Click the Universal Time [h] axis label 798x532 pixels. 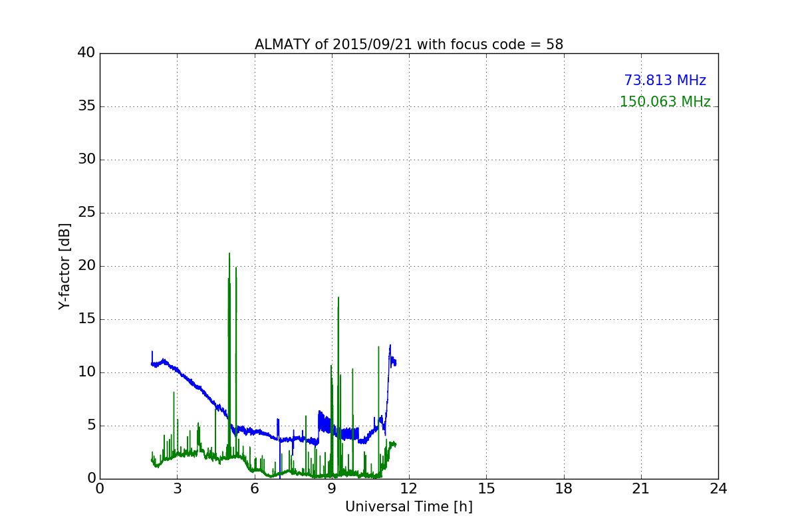click(409, 507)
